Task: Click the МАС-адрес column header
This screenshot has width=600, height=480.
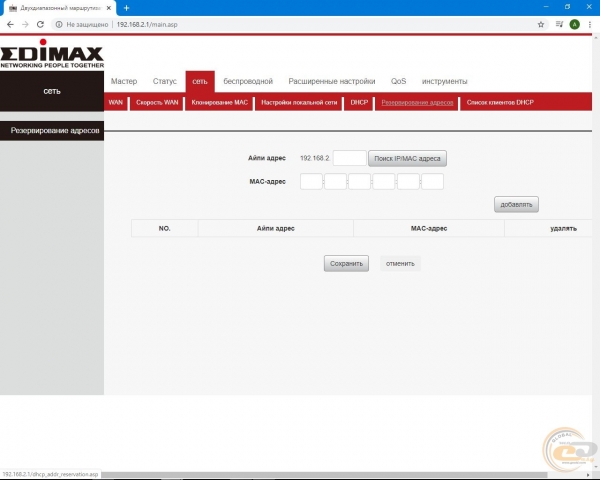Action: pos(429,229)
